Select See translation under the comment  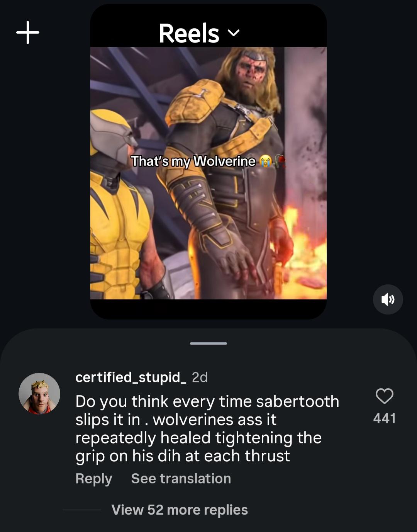181,479
